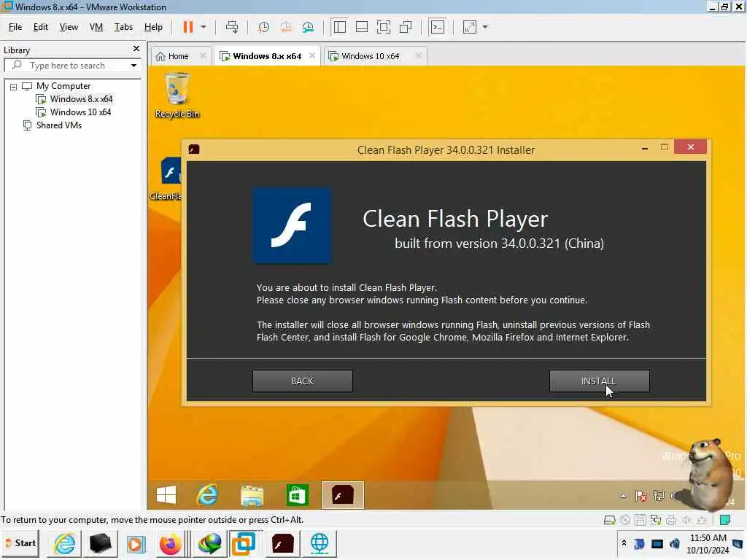Collapse the My Computer tree node
Screen dimensions: 747x560
click(13, 87)
